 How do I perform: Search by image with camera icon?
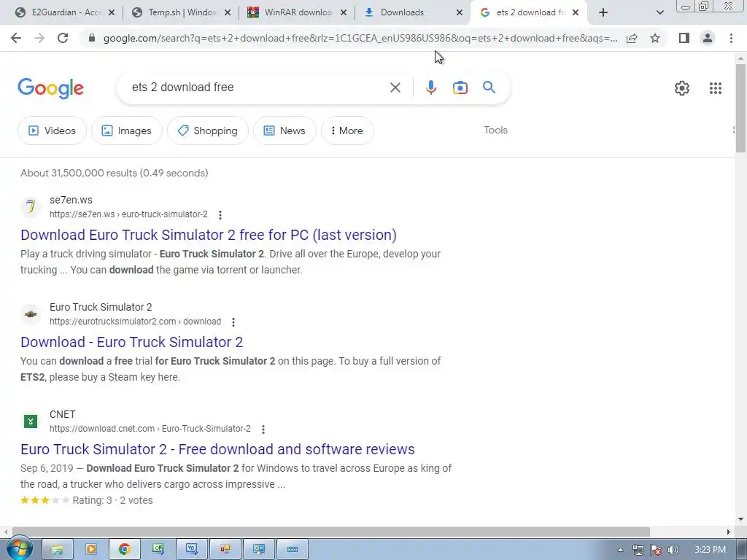click(x=460, y=87)
